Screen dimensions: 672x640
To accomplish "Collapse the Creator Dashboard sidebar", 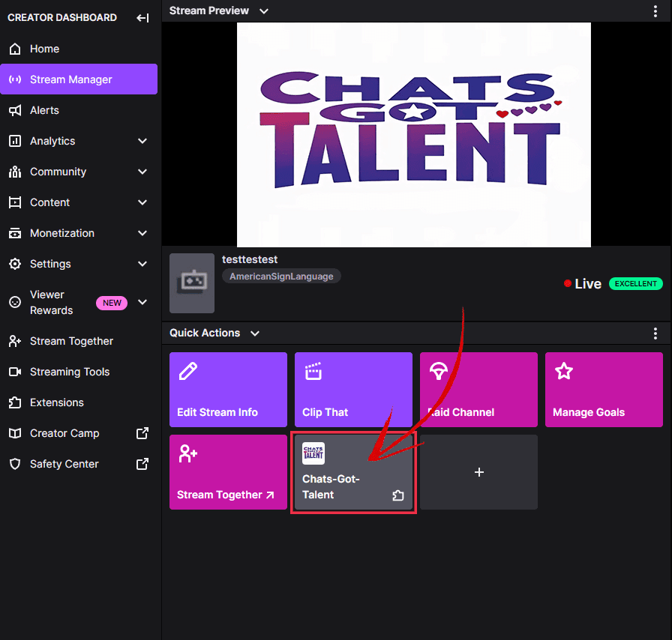I will [142, 18].
